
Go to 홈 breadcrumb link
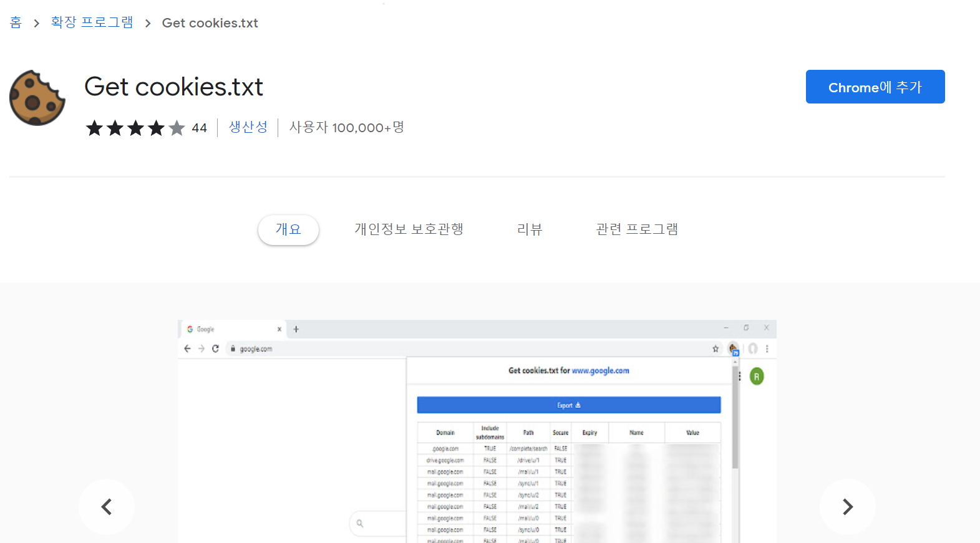16,23
